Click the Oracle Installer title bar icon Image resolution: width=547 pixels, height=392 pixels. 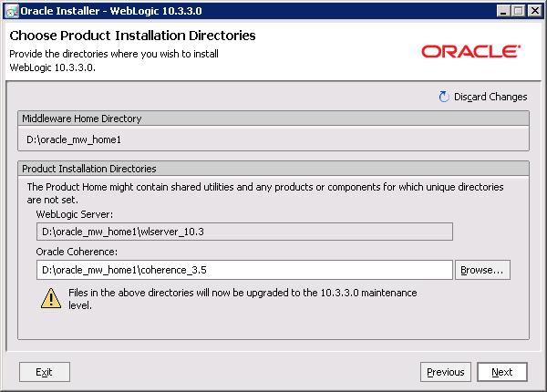12,11
